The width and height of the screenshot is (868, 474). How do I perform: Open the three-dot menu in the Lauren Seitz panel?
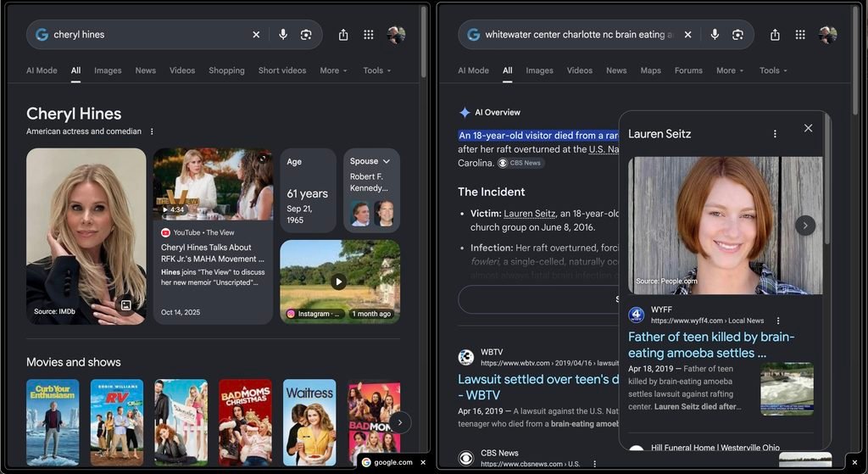click(x=775, y=133)
